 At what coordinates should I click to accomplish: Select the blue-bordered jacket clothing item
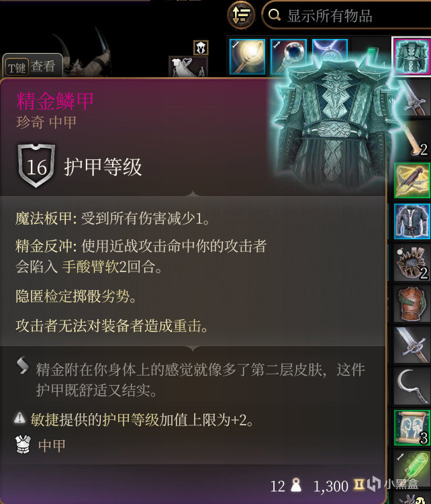tap(412, 222)
